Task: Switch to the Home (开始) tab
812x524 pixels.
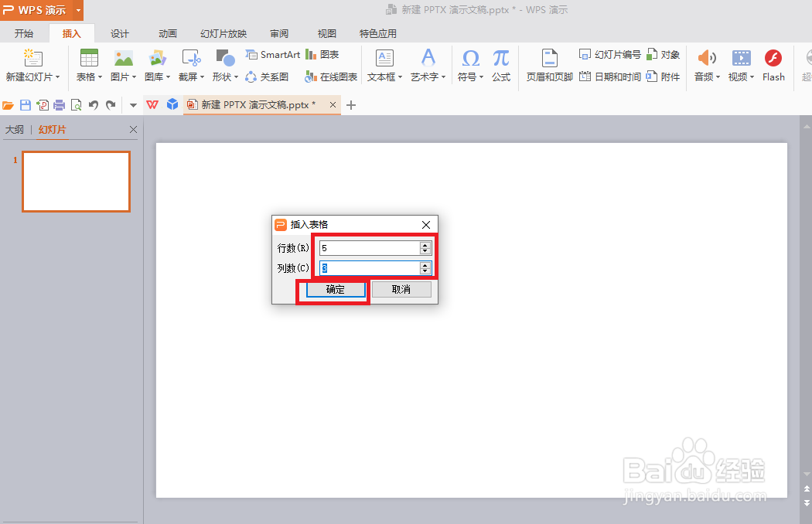Action: tap(24, 34)
